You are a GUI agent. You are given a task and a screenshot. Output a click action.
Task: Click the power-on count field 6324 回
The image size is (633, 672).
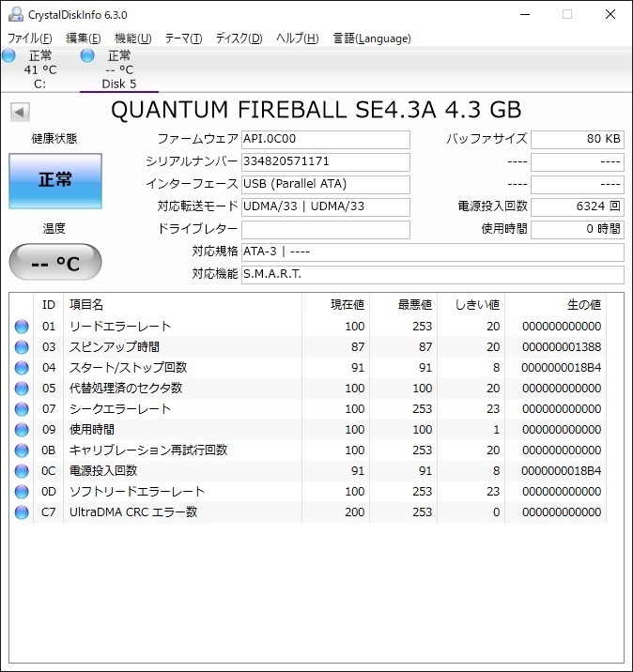578,207
